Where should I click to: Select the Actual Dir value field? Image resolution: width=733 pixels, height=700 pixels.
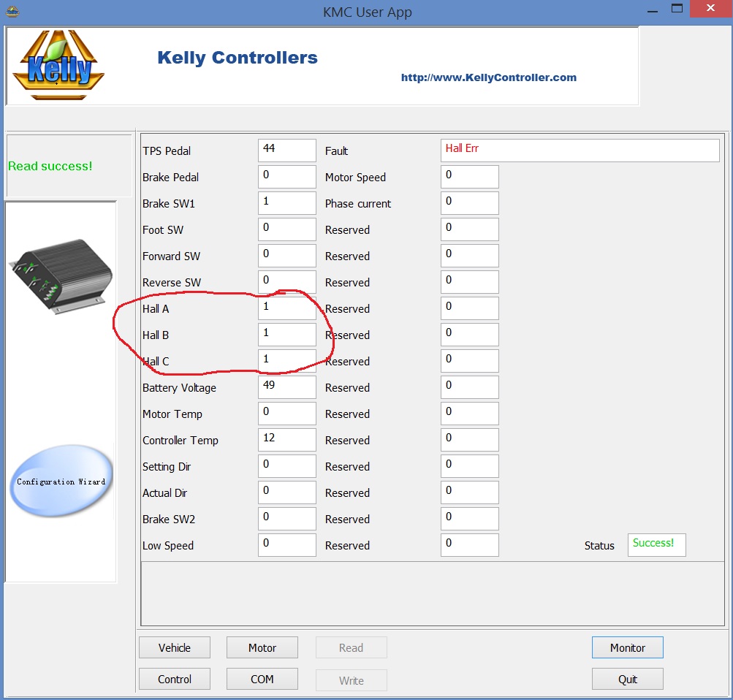pyautogui.click(x=287, y=492)
